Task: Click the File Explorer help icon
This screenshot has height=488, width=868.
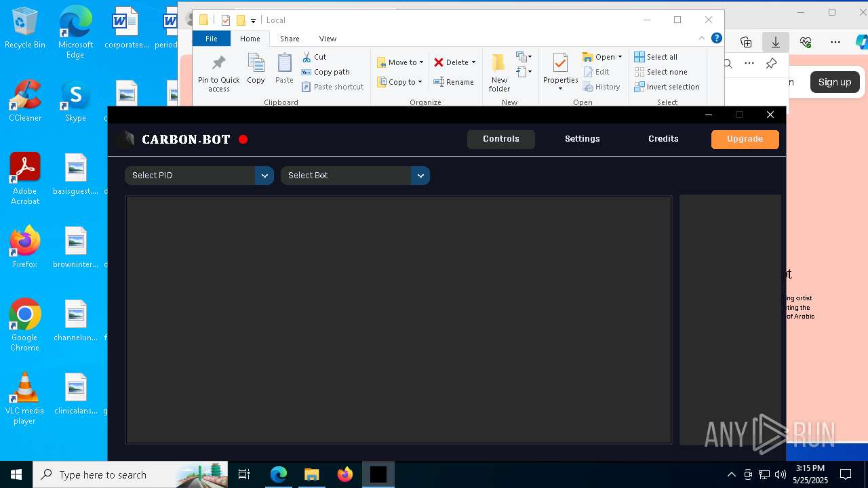Action: [x=716, y=39]
